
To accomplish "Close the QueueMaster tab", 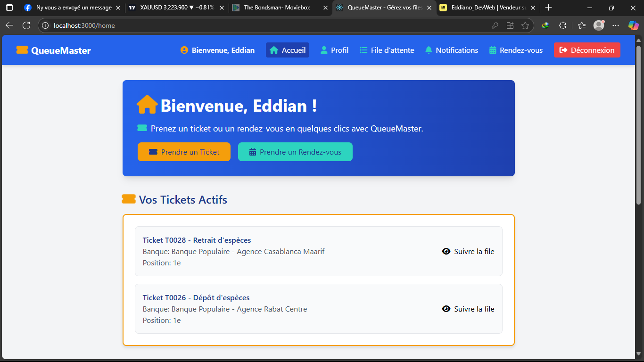I will click(429, 8).
